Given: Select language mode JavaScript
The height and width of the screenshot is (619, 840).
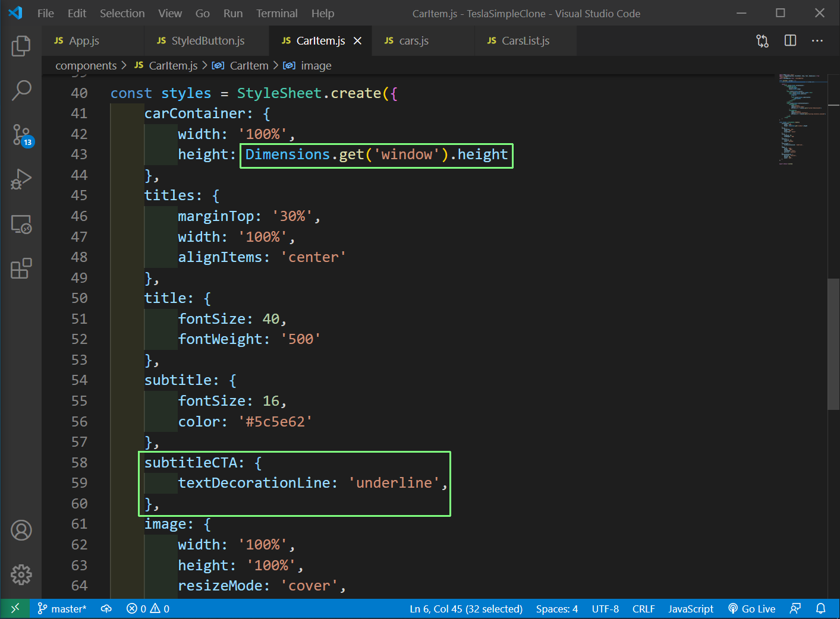Looking at the screenshot, I should click(x=690, y=608).
